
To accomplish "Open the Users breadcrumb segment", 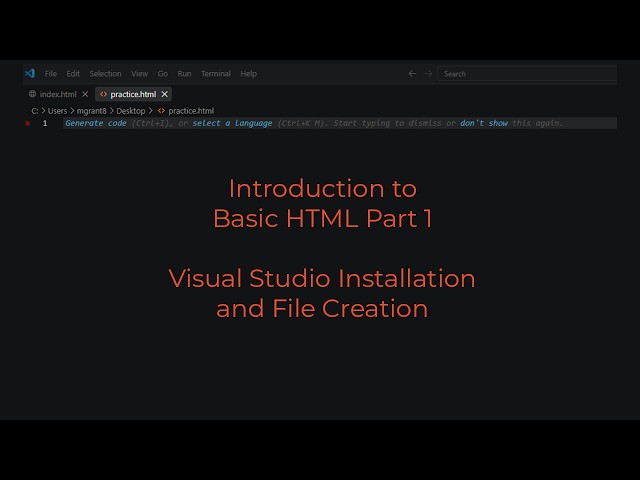I will click(x=57, y=111).
